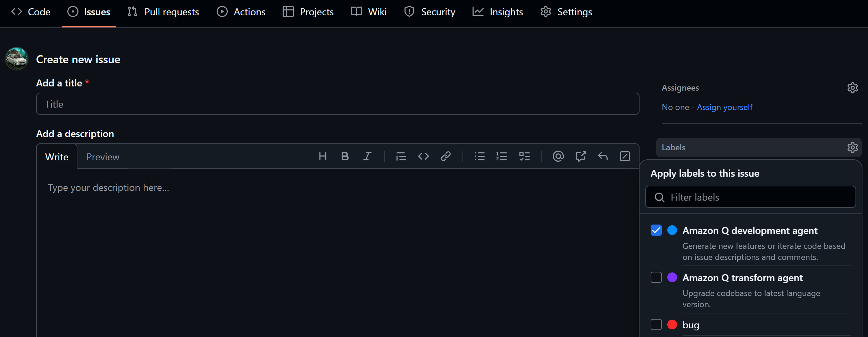Click the Assign yourself link
The image size is (868, 337).
[725, 107]
